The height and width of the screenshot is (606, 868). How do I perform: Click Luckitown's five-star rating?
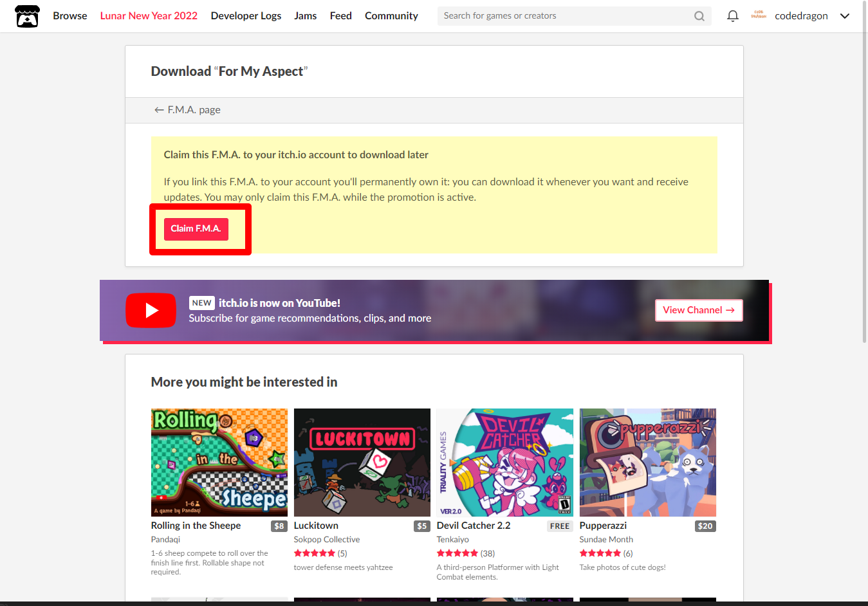(315, 553)
